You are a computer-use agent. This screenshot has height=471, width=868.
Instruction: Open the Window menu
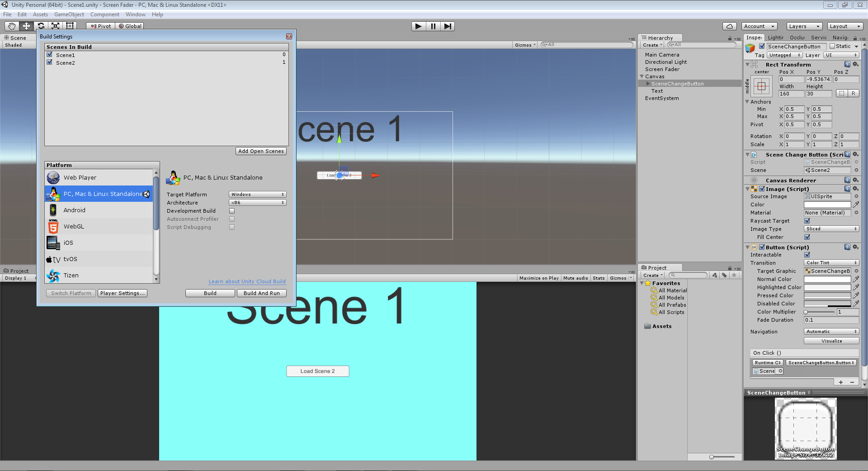click(x=136, y=14)
